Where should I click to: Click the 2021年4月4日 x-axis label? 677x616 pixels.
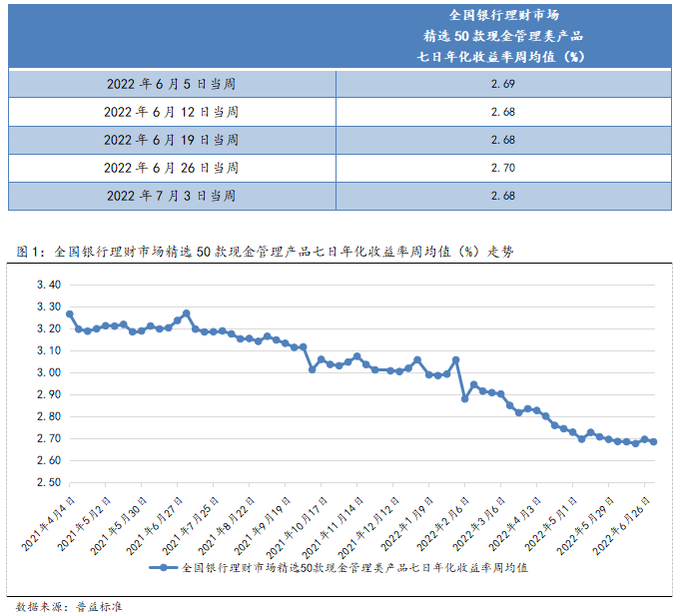[52, 524]
